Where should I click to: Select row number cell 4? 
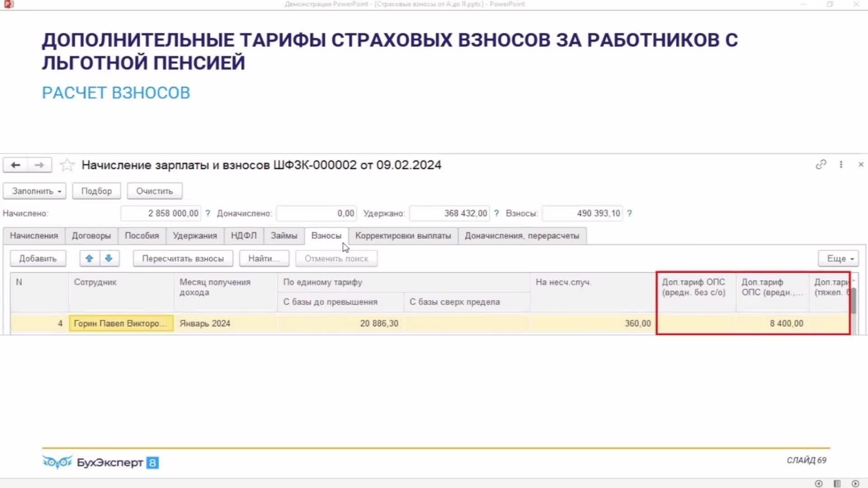click(40, 324)
